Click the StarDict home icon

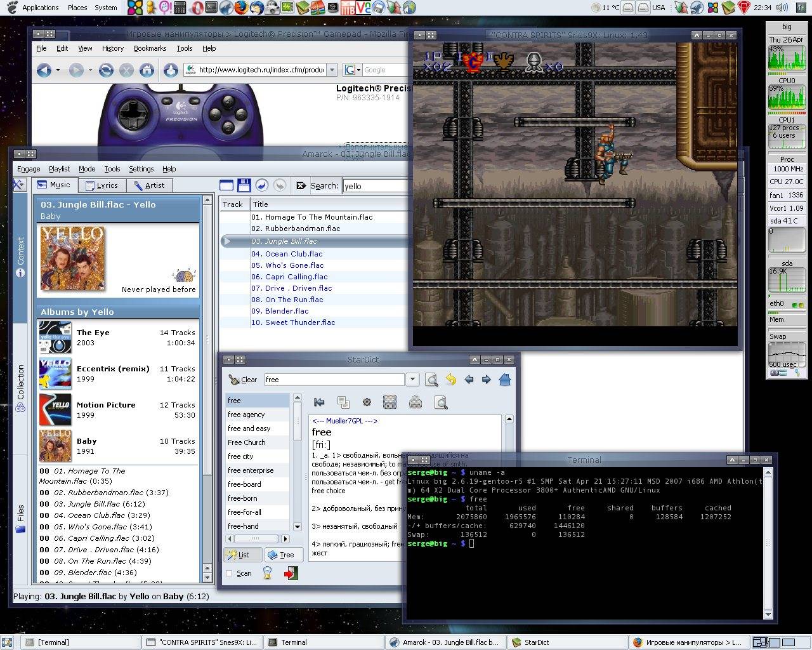point(505,380)
